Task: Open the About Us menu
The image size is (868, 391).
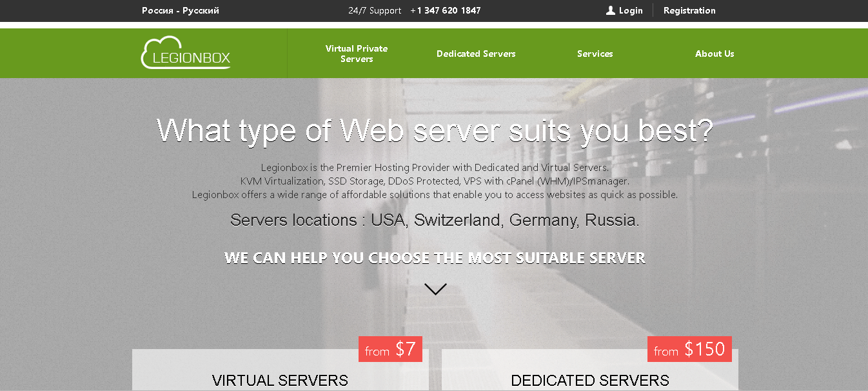Action: tap(715, 54)
